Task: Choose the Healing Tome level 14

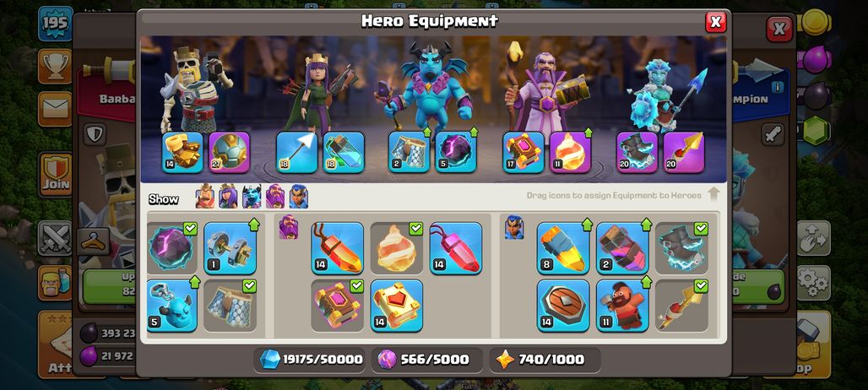Action: pos(396,306)
